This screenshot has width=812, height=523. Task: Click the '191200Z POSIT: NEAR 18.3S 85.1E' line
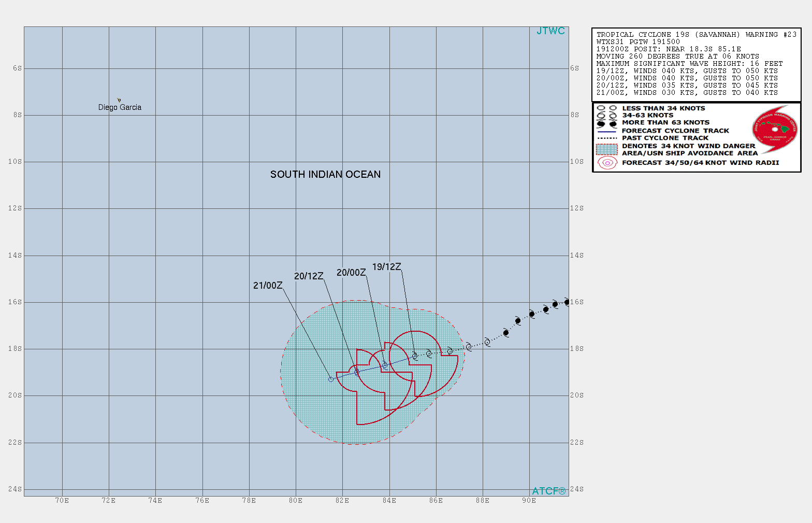[x=669, y=49]
